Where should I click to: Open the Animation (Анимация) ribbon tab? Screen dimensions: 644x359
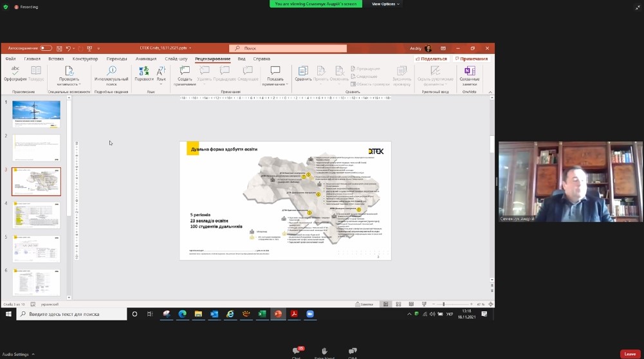(x=146, y=59)
